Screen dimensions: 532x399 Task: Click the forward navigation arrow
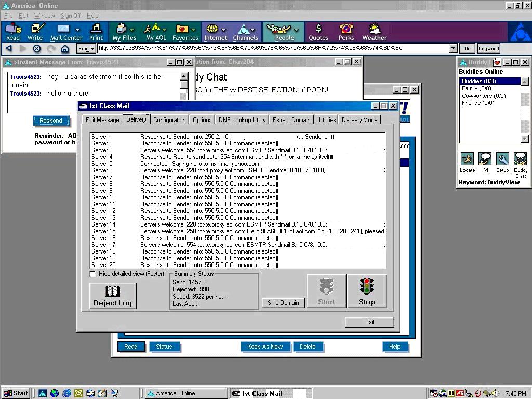coord(23,48)
